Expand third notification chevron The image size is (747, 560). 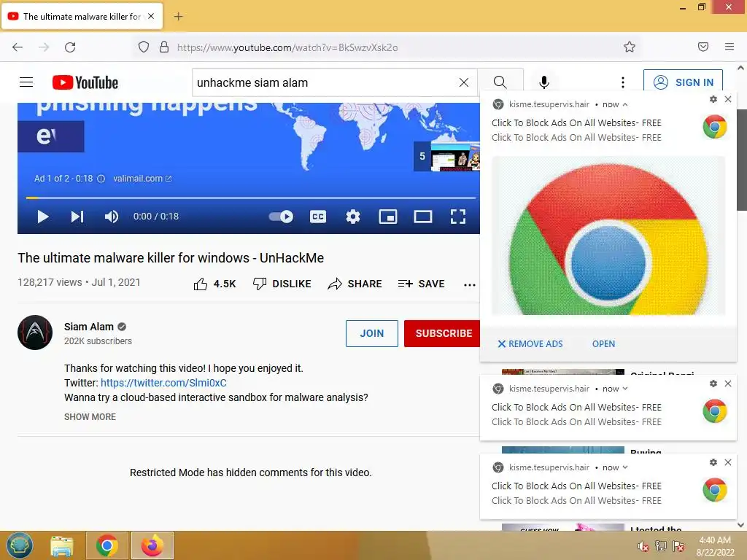(x=625, y=467)
